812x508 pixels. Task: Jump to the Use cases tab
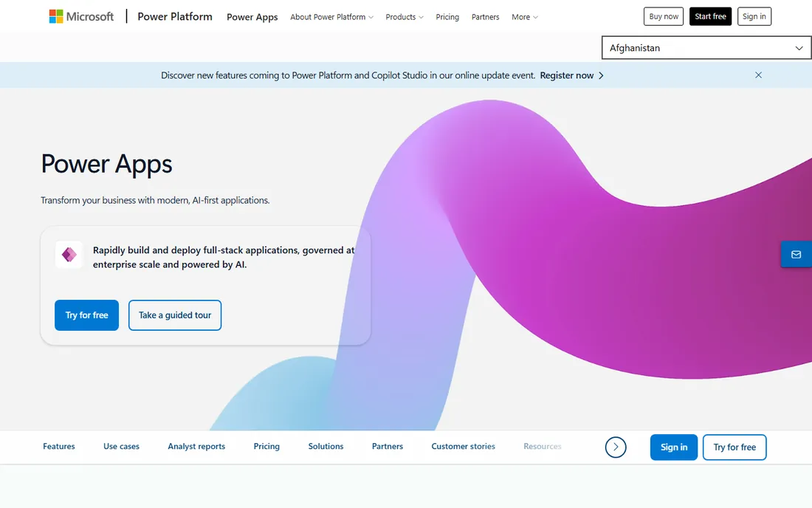coord(121,447)
